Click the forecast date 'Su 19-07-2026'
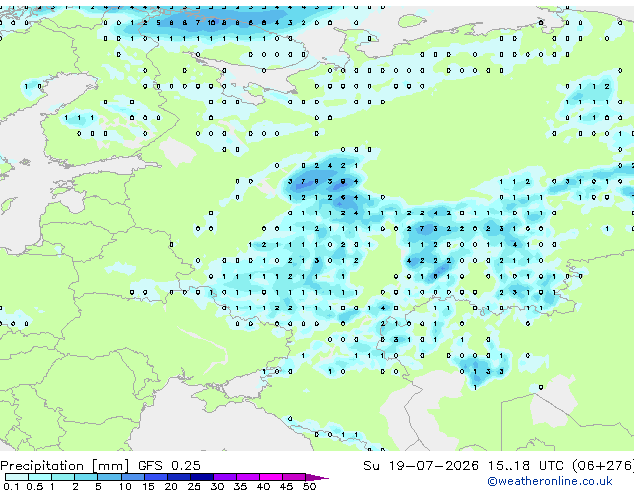This screenshot has width=634, height=490. 421,466
